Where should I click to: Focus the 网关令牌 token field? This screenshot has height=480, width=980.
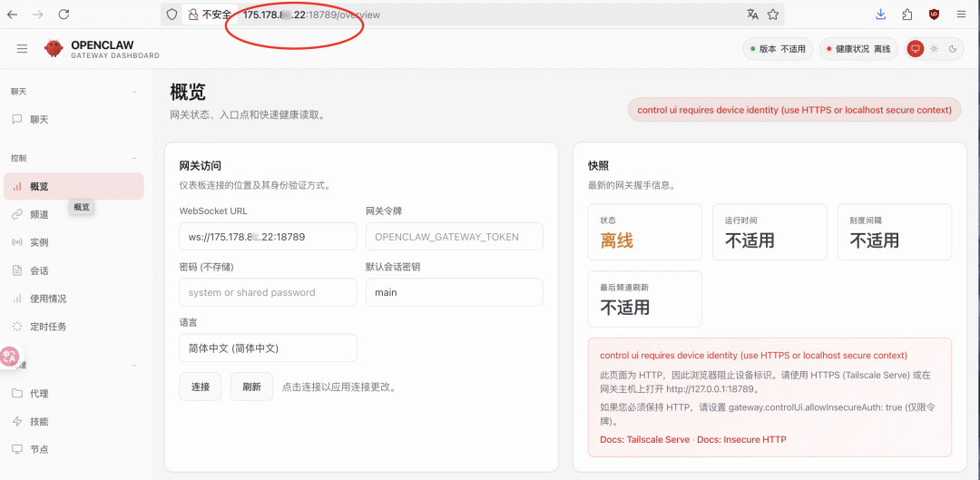click(x=455, y=237)
